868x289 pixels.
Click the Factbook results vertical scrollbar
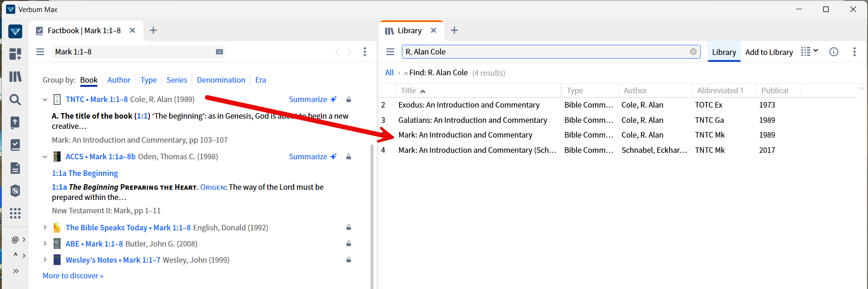(x=372, y=216)
